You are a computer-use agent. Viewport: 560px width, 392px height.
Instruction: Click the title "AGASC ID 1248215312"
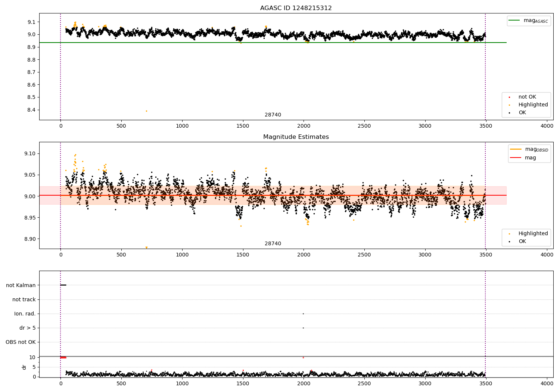coord(296,8)
